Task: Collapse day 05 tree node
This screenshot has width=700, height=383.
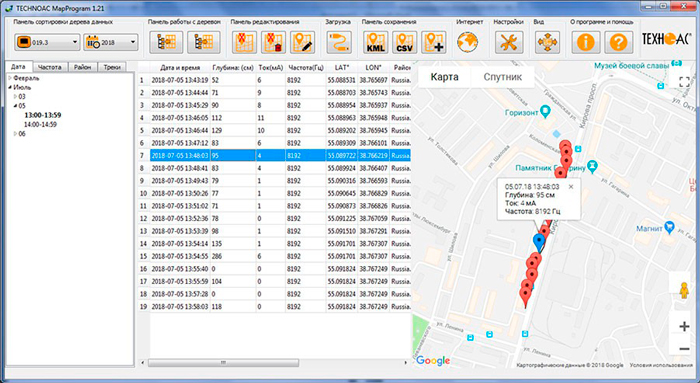Action: click(x=16, y=106)
